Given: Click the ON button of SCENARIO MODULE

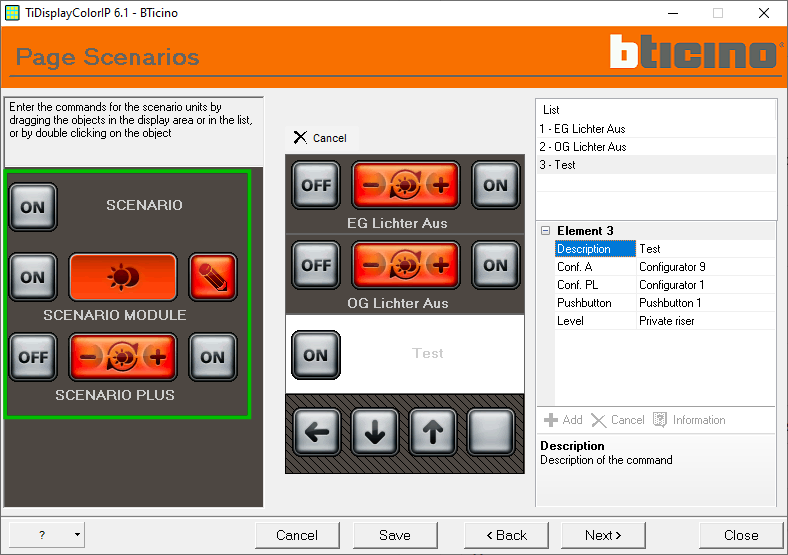Looking at the screenshot, I should 33,277.
